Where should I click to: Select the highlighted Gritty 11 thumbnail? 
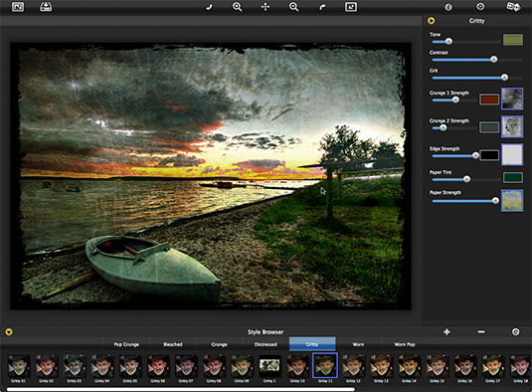pos(325,365)
